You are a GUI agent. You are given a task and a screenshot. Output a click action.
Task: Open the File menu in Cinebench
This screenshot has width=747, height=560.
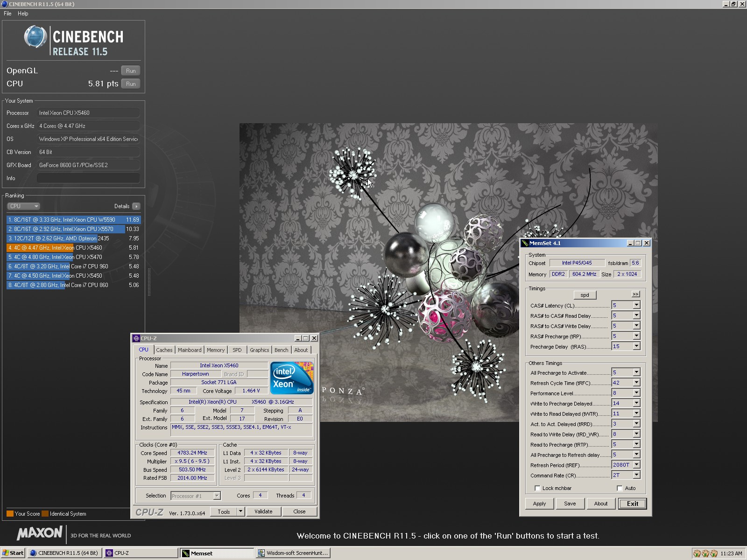[7, 14]
